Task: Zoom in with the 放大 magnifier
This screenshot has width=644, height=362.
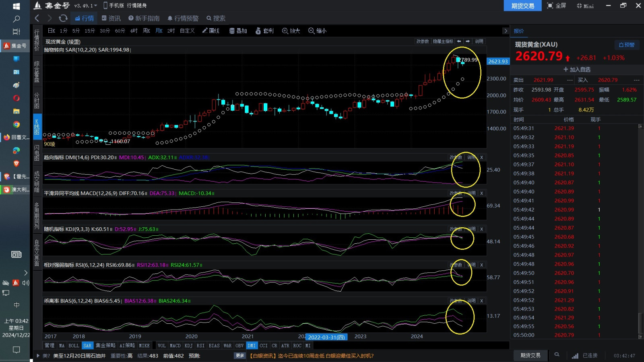Action: point(291,31)
